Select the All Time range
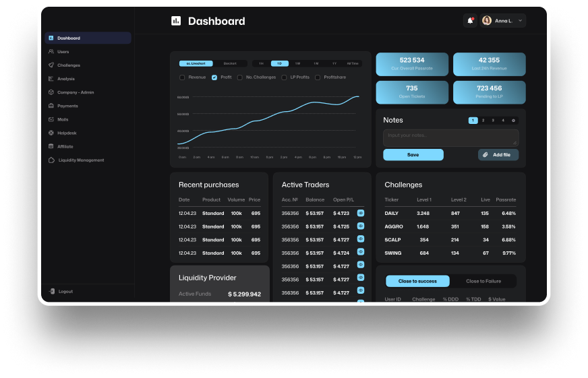This screenshot has width=588, height=378. (353, 64)
